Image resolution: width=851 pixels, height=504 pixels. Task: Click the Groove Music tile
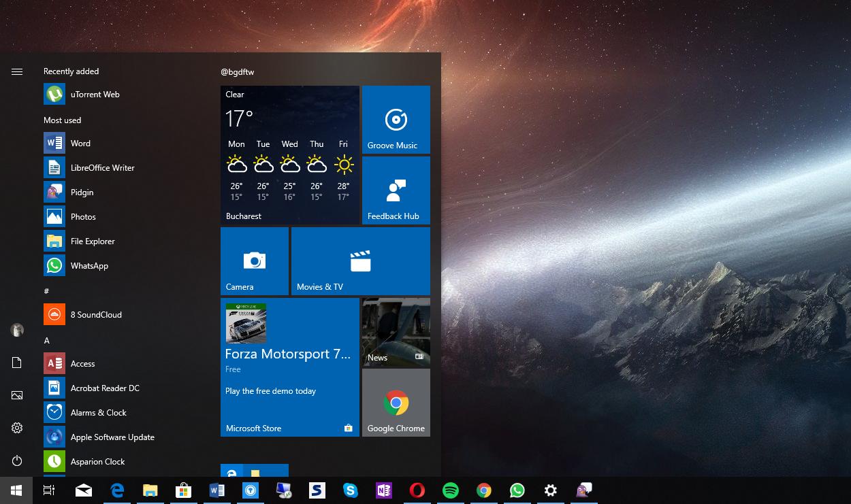396,120
